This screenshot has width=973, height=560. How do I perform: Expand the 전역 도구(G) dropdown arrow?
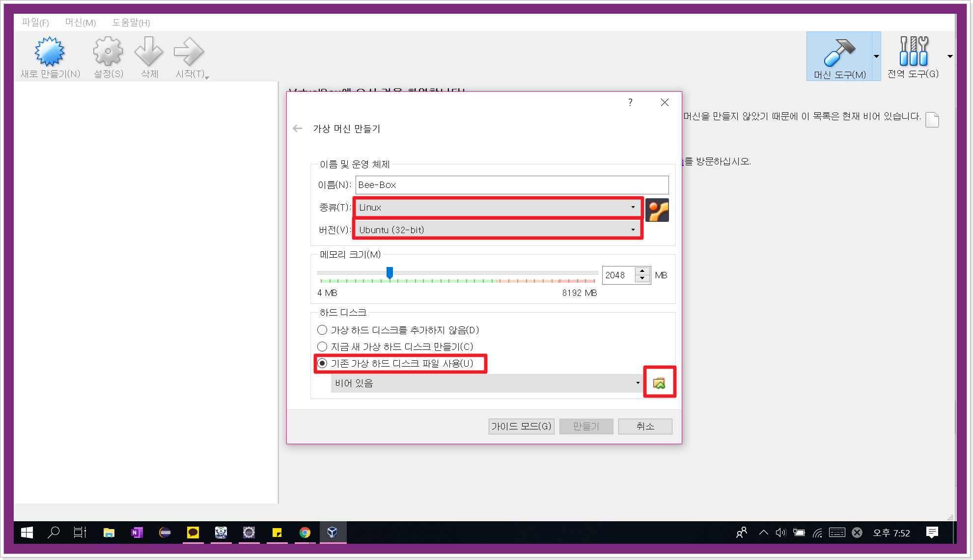coord(950,56)
